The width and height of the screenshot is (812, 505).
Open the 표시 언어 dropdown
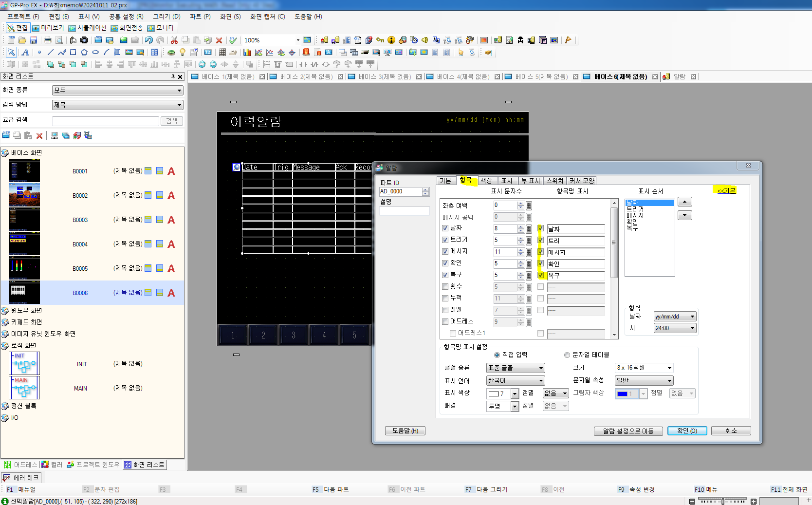pyautogui.click(x=516, y=380)
